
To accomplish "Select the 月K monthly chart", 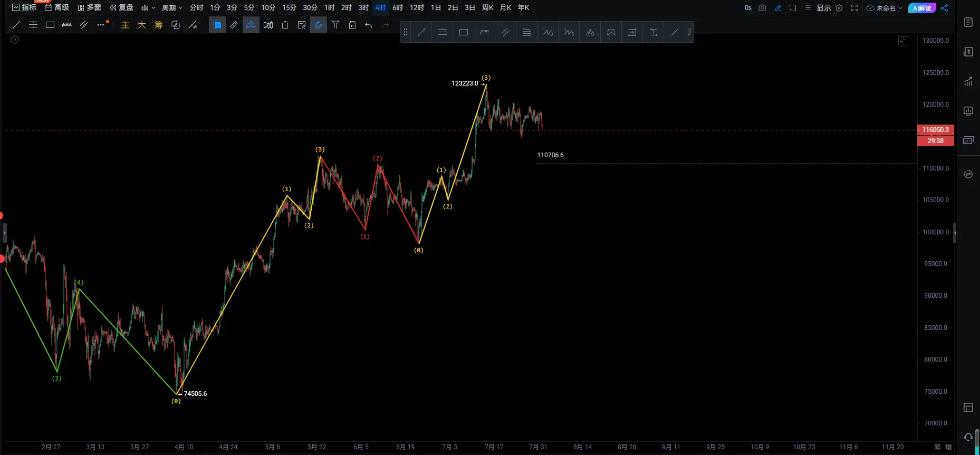I will [x=505, y=7].
